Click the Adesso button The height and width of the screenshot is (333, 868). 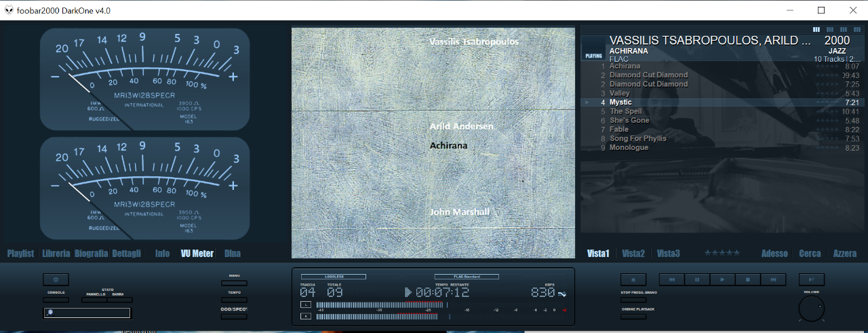[x=774, y=254]
